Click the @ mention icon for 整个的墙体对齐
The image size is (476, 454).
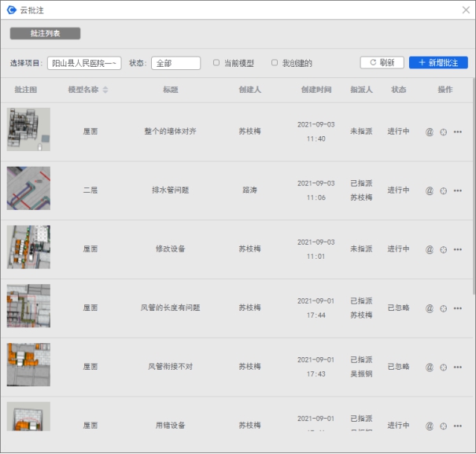pyautogui.click(x=430, y=131)
